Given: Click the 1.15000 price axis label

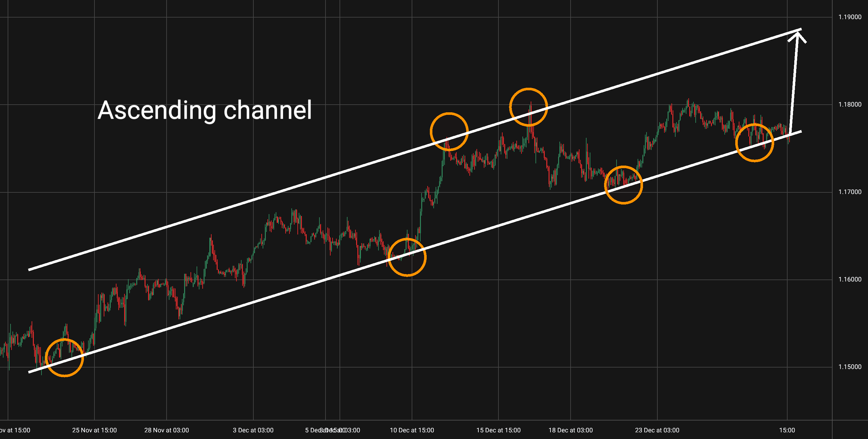Looking at the screenshot, I should tap(849, 367).
